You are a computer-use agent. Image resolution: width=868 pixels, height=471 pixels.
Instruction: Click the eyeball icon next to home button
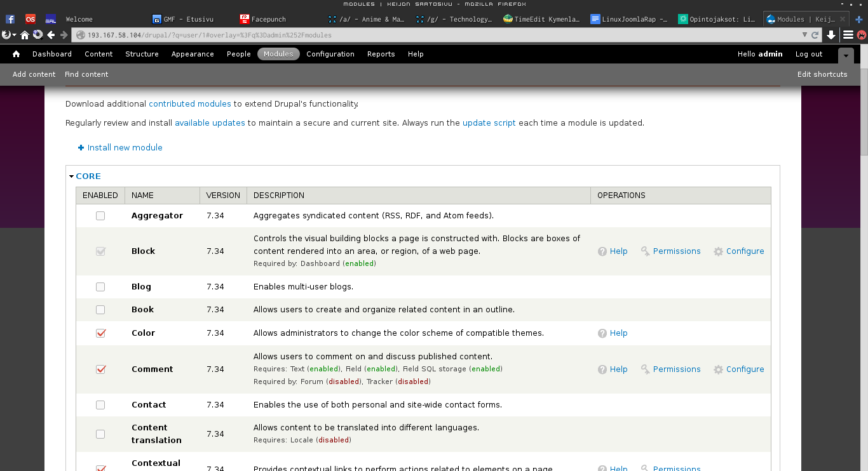pos(37,35)
